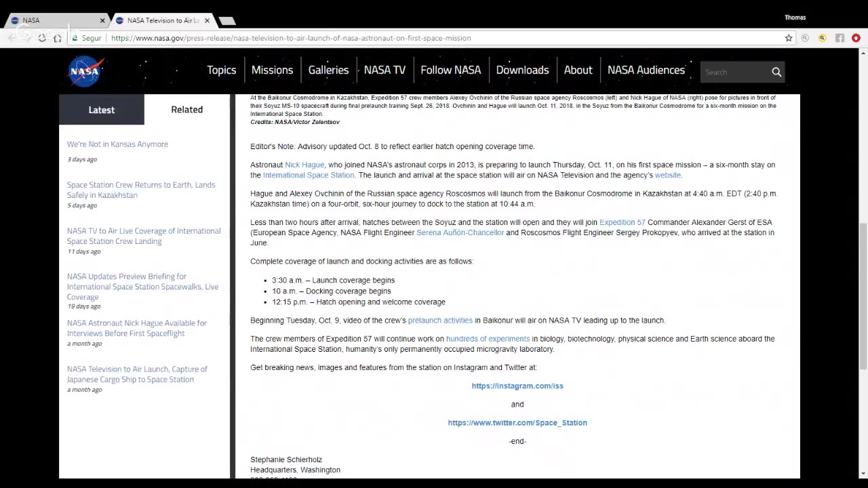Click the 'Credits: NASA/Victor Zelentsov' text
This screenshot has width=868, height=488.
click(x=295, y=122)
